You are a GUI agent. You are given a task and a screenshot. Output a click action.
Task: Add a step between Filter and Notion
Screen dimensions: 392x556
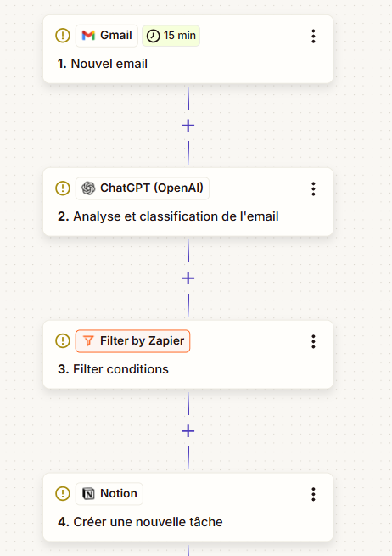click(188, 431)
